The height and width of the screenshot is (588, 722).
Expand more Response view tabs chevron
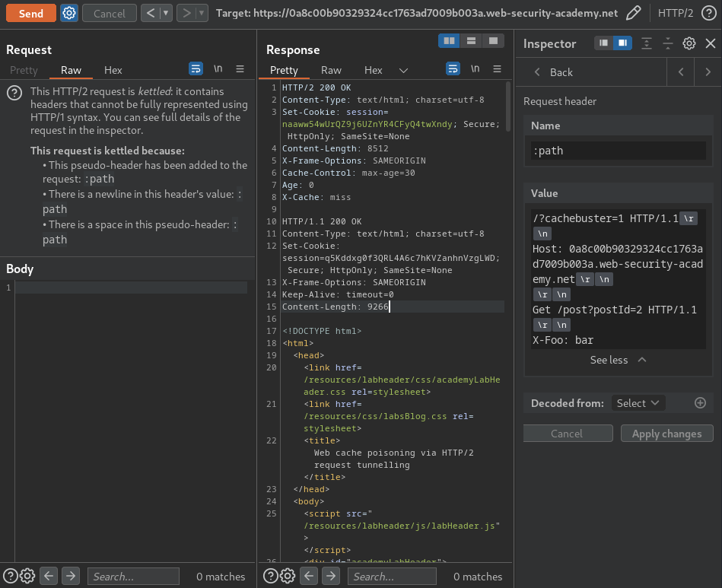click(403, 71)
